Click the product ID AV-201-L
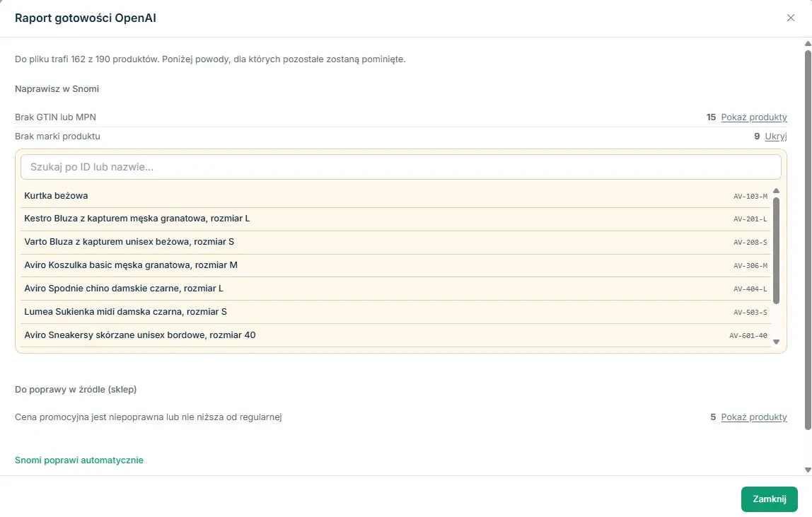812x517 pixels. click(750, 219)
